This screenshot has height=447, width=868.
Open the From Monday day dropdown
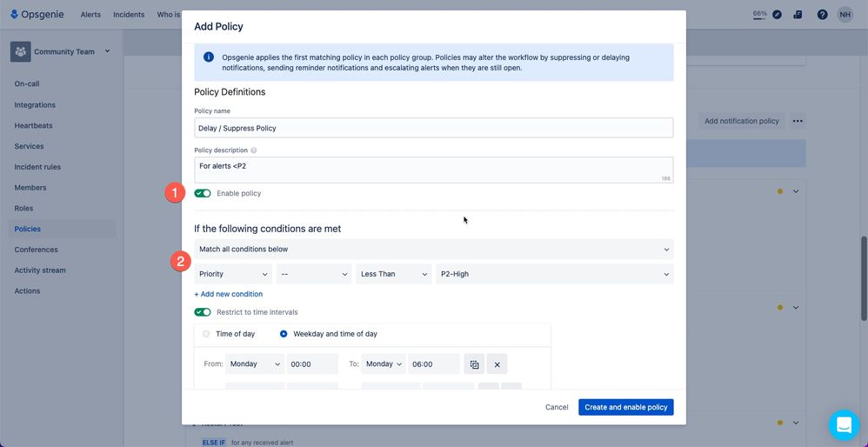tap(255, 364)
